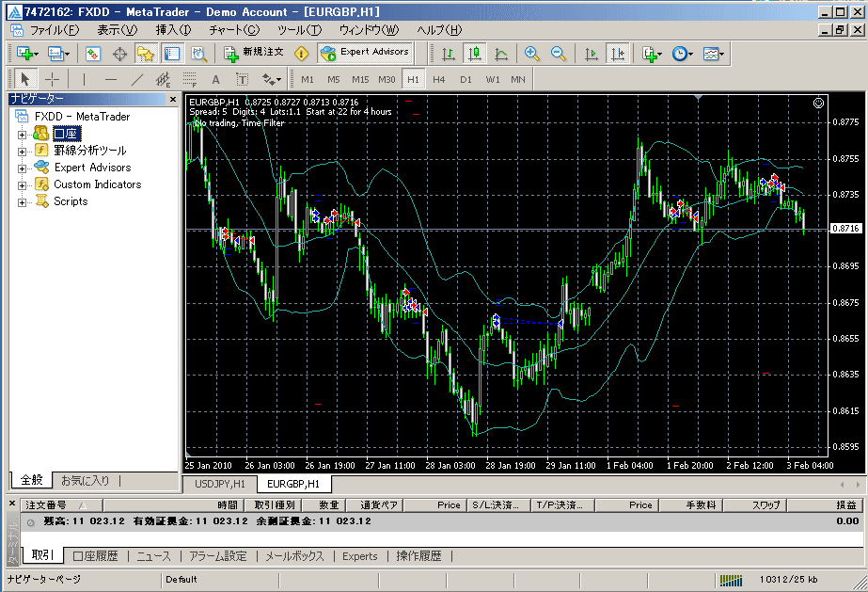The height and width of the screenshot is (592, 868).
Task: Click the 新規注文 new order button
Action: tap(254, 53)
